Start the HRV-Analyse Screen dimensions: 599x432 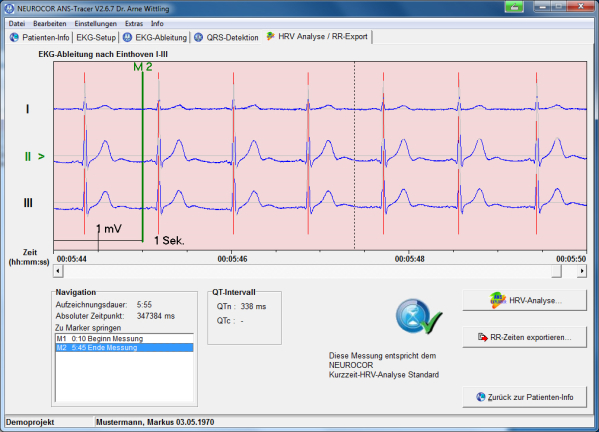525,301
